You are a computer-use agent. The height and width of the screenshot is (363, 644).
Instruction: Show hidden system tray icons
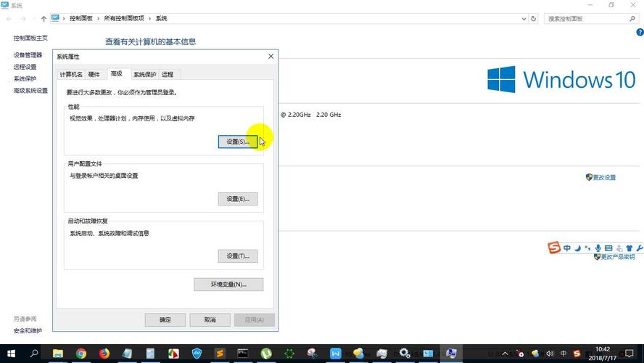(x=505, y=354)
